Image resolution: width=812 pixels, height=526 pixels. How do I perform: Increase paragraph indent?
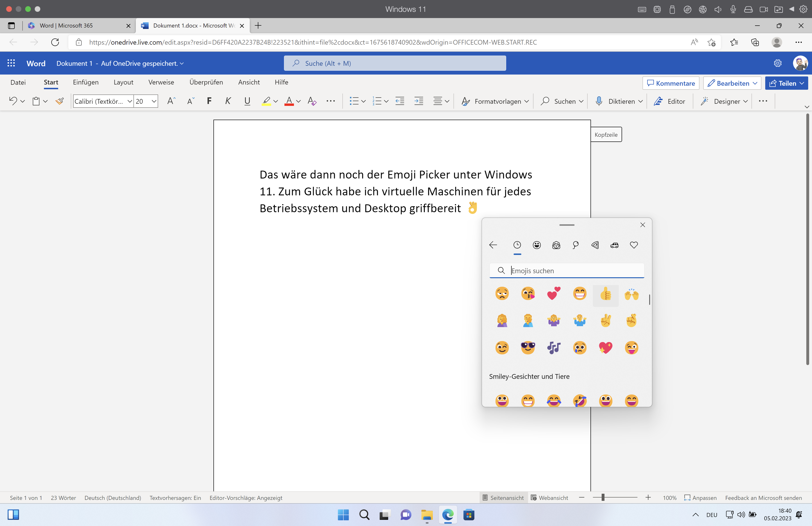(419, 101)
